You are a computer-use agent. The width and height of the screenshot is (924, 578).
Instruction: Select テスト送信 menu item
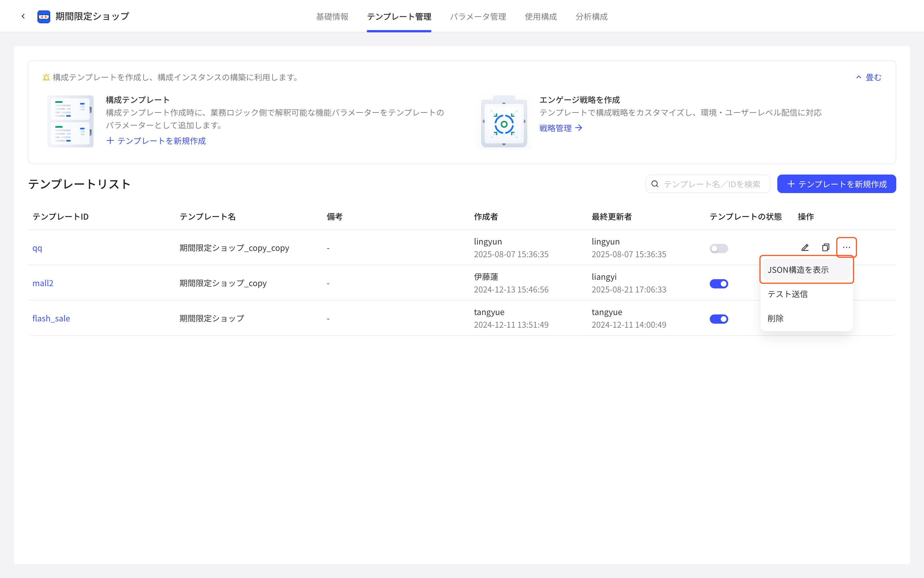click(x=806, y=294)
